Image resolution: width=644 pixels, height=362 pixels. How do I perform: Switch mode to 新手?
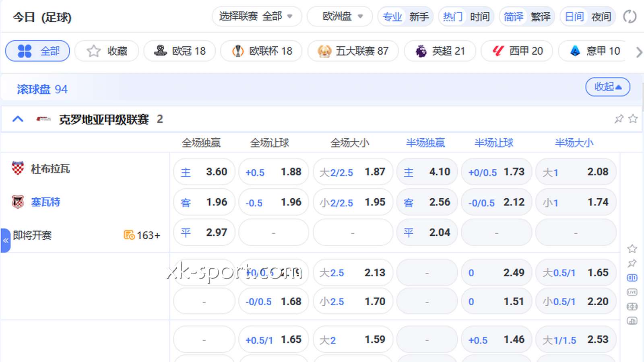tap(419, 17)
